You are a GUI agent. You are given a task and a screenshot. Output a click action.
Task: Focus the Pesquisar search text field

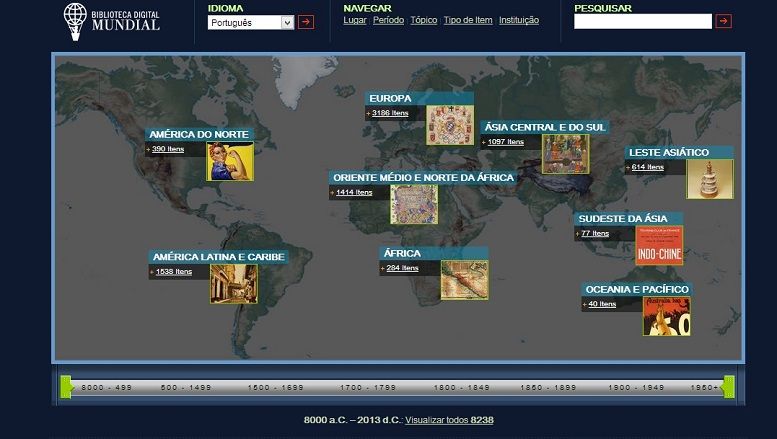(643, 21)
